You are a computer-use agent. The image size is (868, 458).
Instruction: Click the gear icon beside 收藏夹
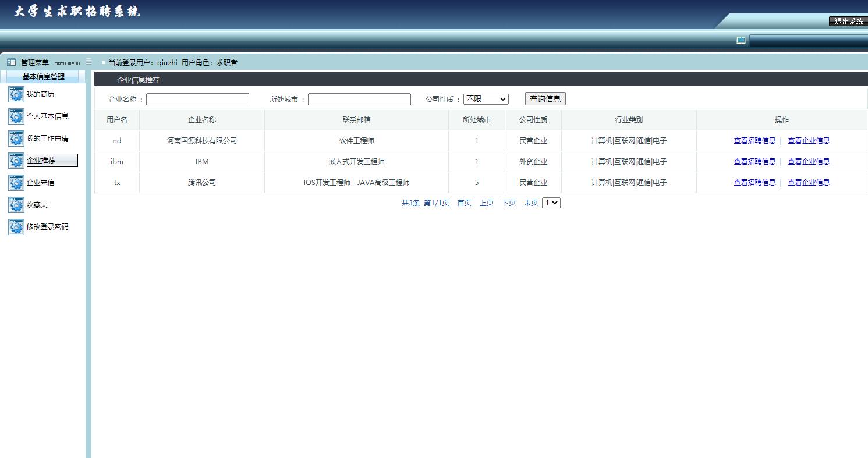[16, 204]
